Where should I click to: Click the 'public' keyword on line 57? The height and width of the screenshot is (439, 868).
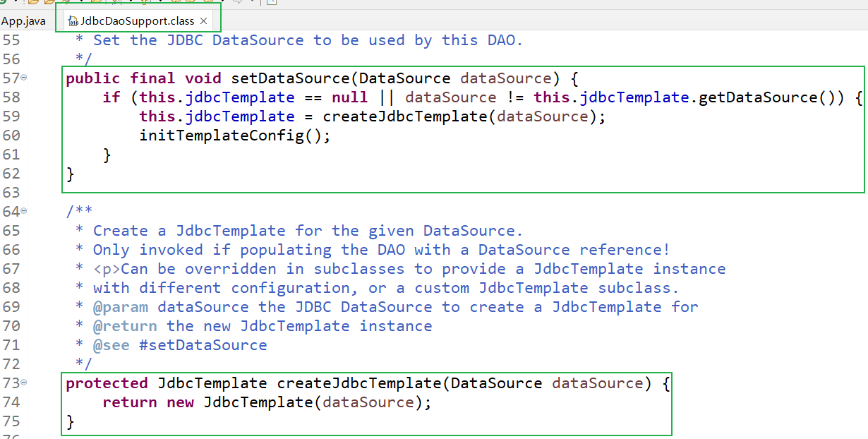tap(93, 78)
